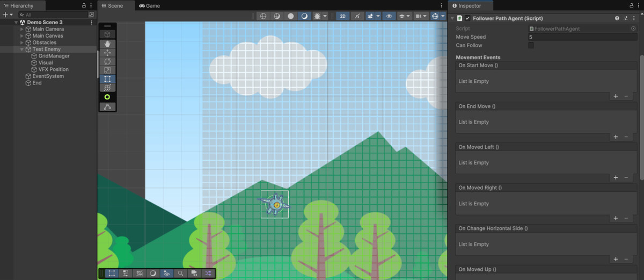Toggle the grid plane icon in bottom bar
This screenshot has height=280, width=644.
[x=167, y=273]
